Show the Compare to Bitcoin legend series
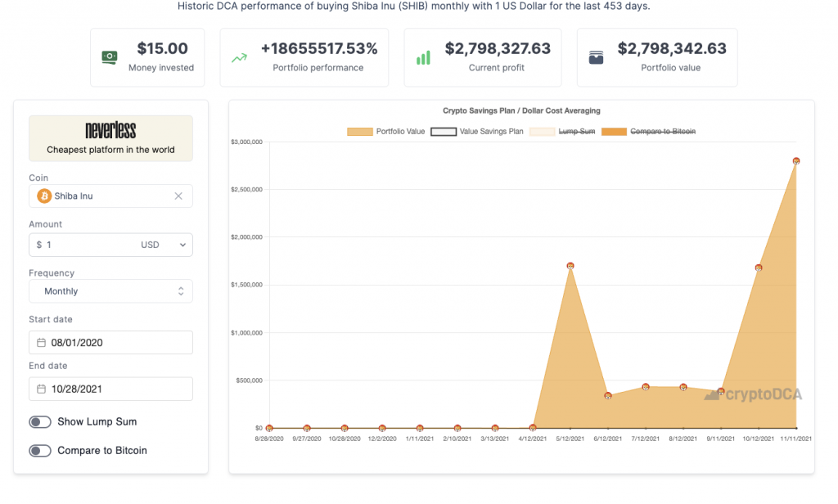838x504 pixels. [649, 132]
